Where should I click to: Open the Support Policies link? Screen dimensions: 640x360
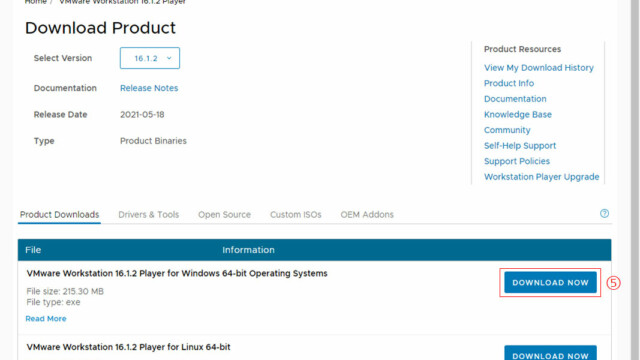[x=517, y=161]
